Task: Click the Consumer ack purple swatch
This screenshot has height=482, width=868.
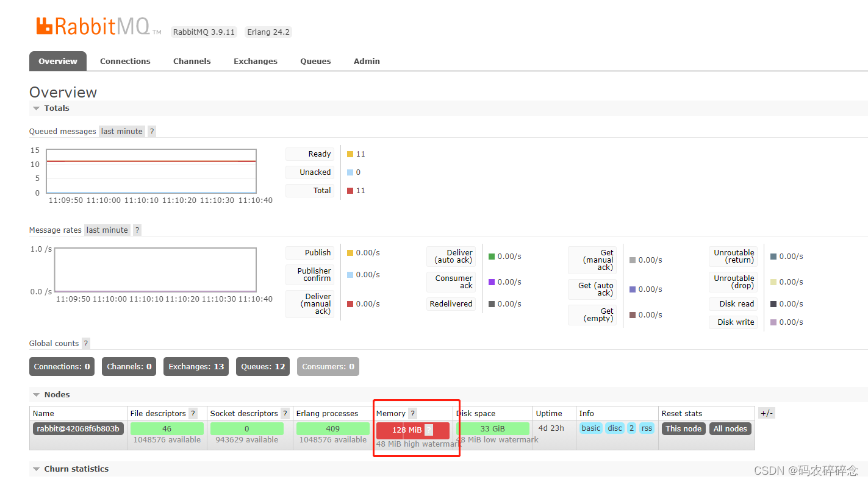Action: click(x=492, y=282)
